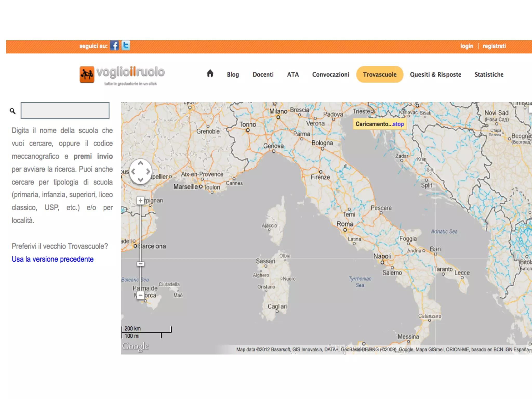532x399 pixels.
Task: Click the seguici su label
Action: point(93,46)
